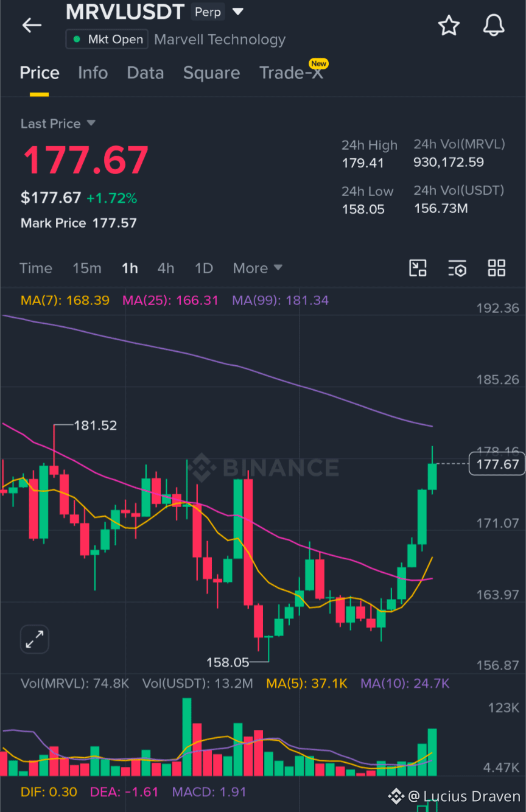Open the chart snapshot tool icon

pos(418,268)
